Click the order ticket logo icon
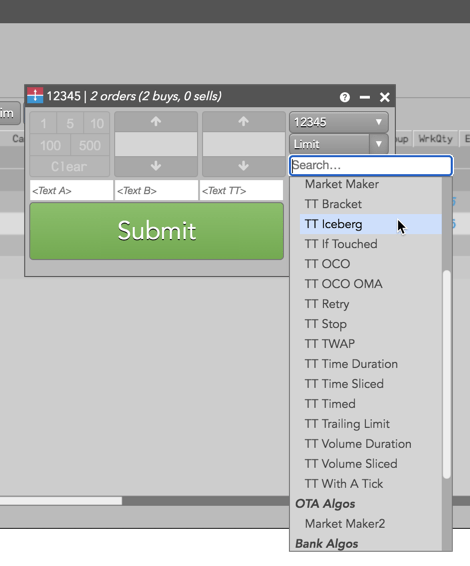Image resolution: width=470 pixels, height=566 pixels. point(35,96)
